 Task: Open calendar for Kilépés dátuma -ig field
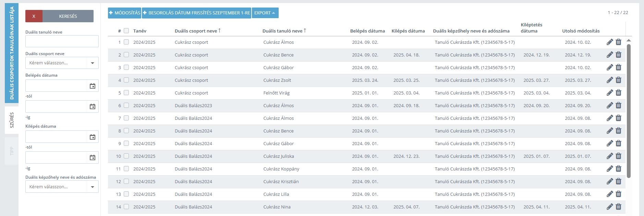point(92,157)
